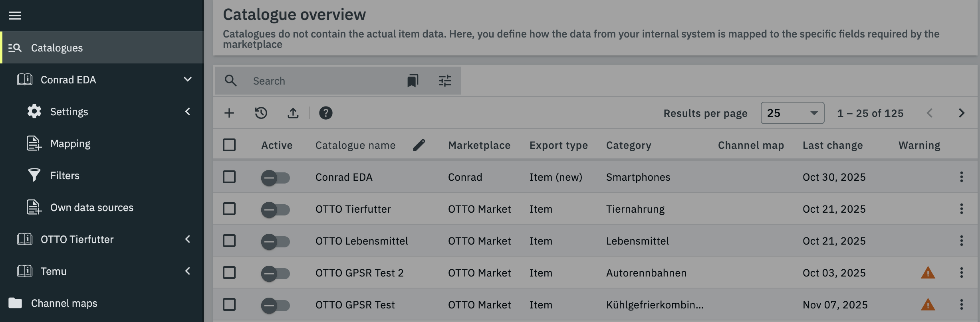980x322 pixels.
Task: Click the edit pencil icon beside Catalogue name
Action: tap(419, 145)
